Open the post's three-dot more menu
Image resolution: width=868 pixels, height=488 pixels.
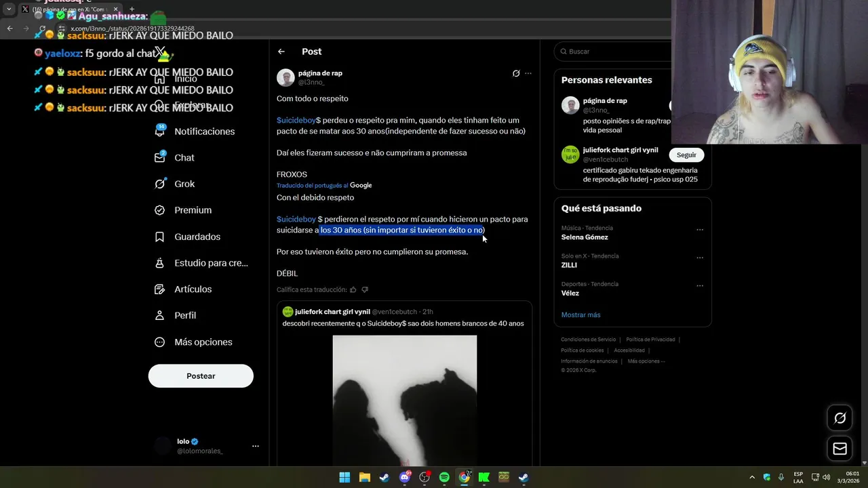click(528, 73)
